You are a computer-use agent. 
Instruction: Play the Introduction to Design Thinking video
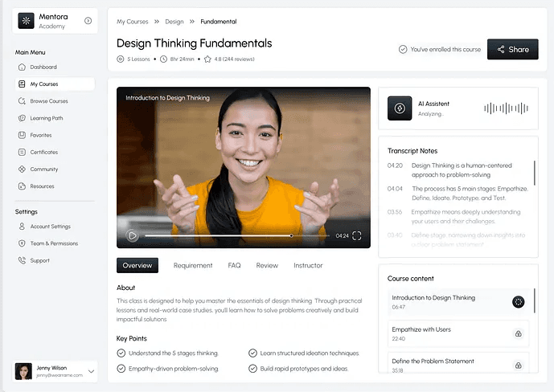132,235
